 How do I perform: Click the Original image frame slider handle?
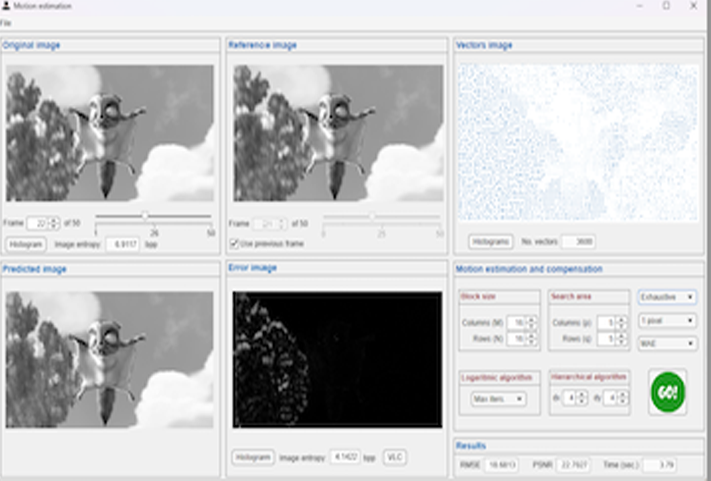coord(145,216)
